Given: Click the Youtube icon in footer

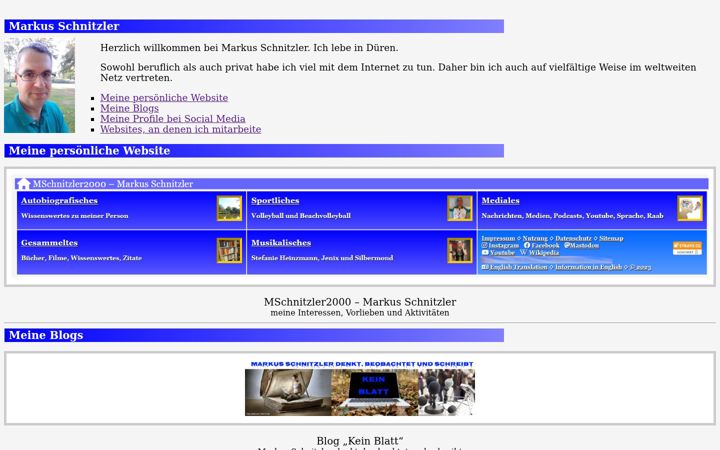Looking at the screenshot, I should click(485, 253).
